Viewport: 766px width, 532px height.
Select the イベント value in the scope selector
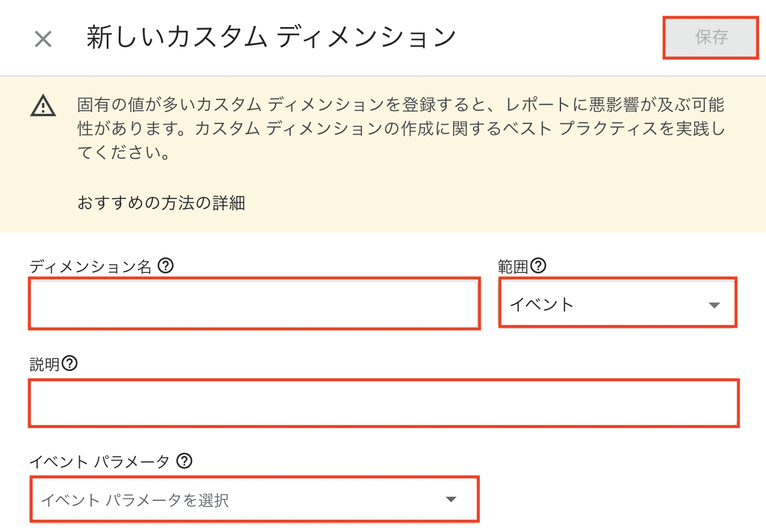[541, 304]
